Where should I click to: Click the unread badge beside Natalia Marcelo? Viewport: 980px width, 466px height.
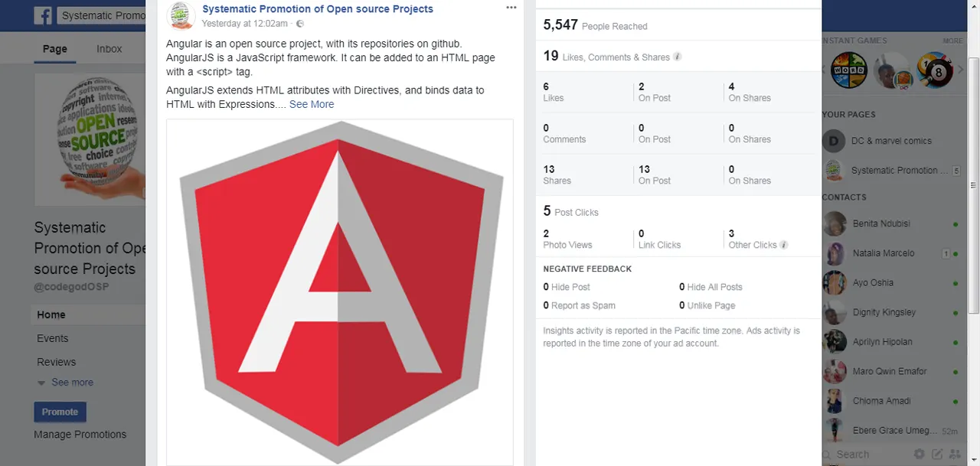pos(946,253)
